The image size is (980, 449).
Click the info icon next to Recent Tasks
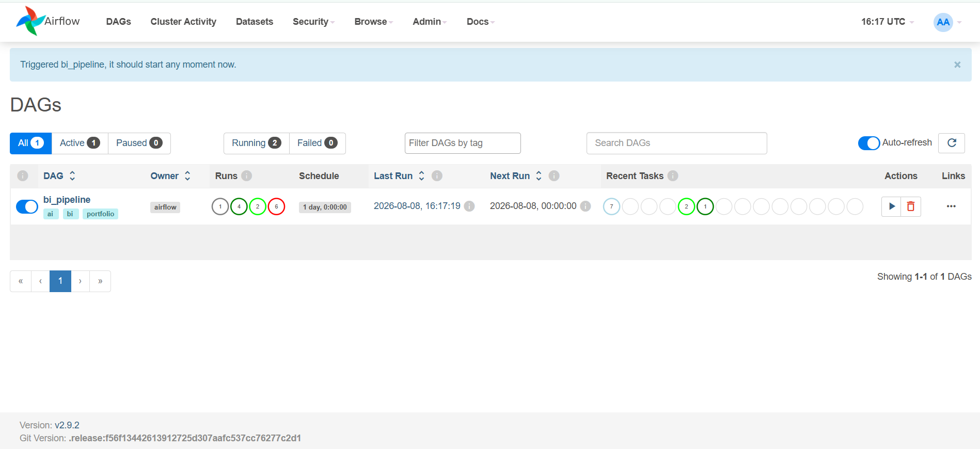[673, 176]
